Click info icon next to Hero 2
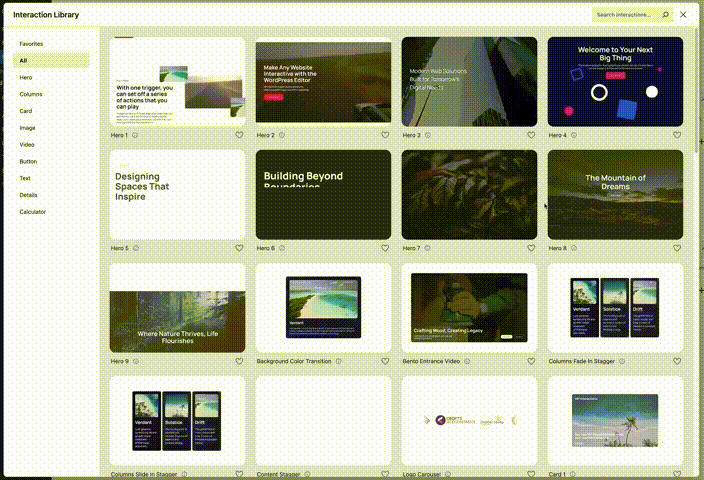704x480 pixels. tap(282, 135)
